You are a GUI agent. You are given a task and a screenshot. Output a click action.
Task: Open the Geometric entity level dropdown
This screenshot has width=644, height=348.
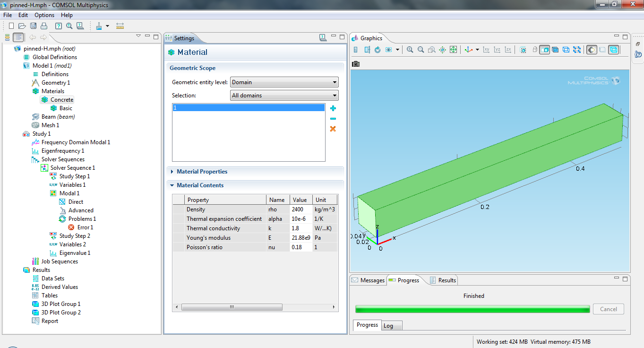(284, 82)
